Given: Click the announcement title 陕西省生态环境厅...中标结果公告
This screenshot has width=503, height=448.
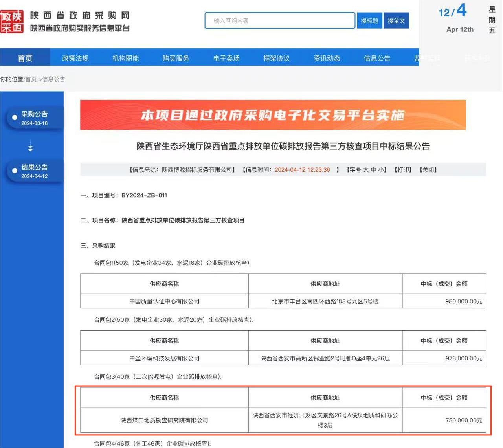Looking at the screenshot, I should (x=283, y=146).
